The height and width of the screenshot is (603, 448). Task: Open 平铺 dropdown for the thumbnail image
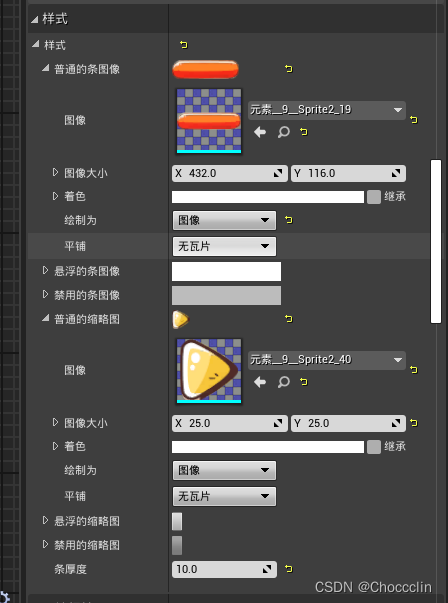tap(224, 496)
